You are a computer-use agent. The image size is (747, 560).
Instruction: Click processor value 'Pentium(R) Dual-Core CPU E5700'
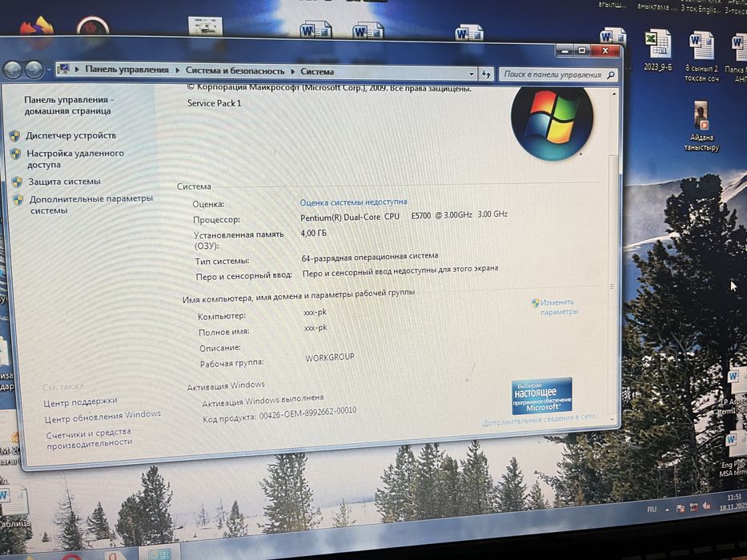pos(404,215)
